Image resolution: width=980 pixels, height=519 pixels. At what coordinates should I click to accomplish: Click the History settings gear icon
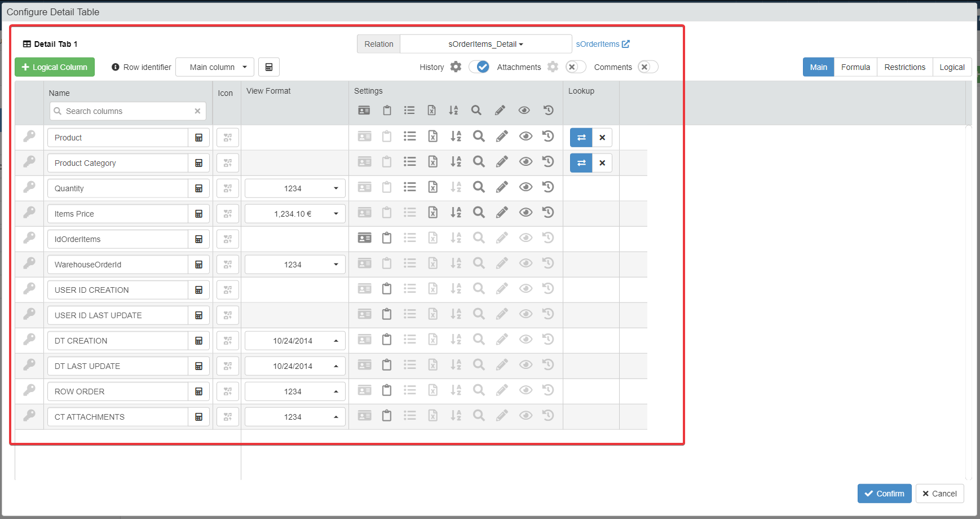point(456,67)
